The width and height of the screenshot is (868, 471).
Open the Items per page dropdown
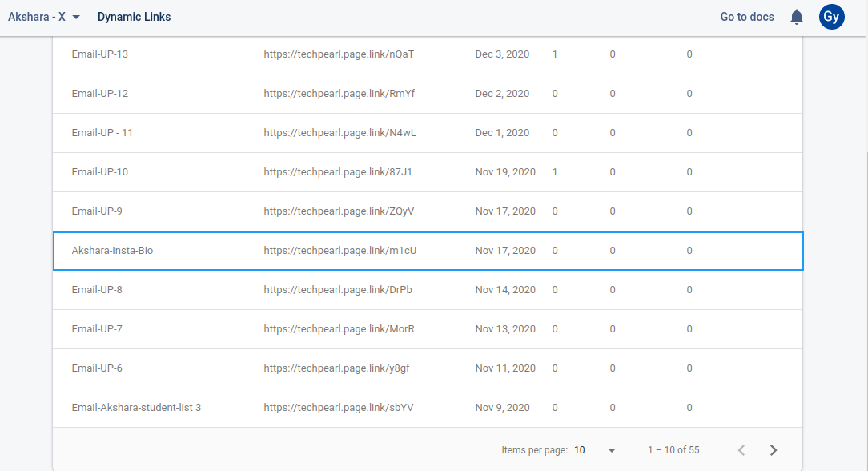(595, 450)
